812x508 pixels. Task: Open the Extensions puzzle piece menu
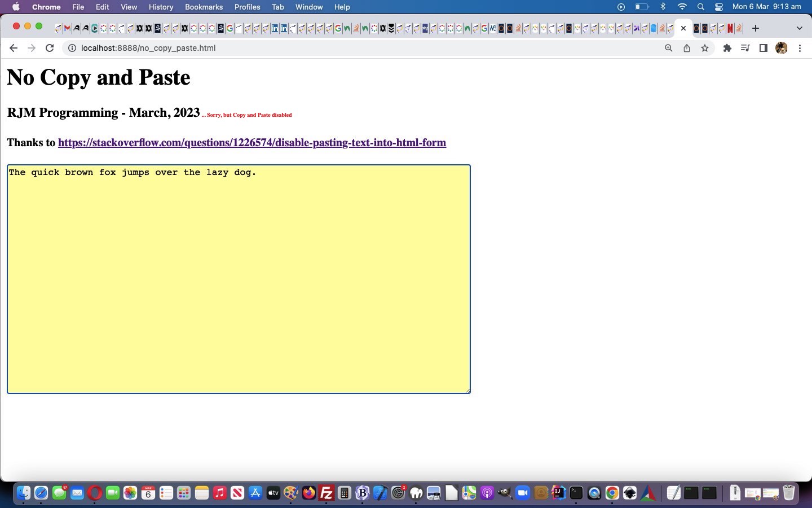[x=727, y=48]
